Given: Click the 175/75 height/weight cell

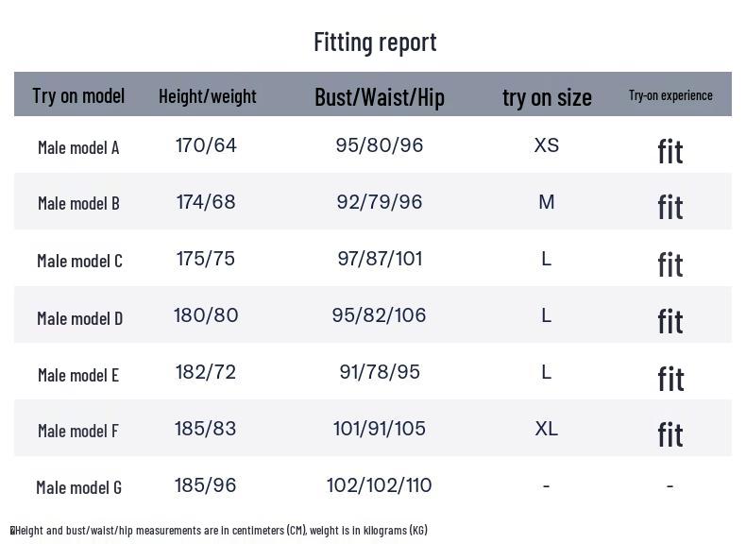Looking at the screenshot, I should [x=206, y=259].
